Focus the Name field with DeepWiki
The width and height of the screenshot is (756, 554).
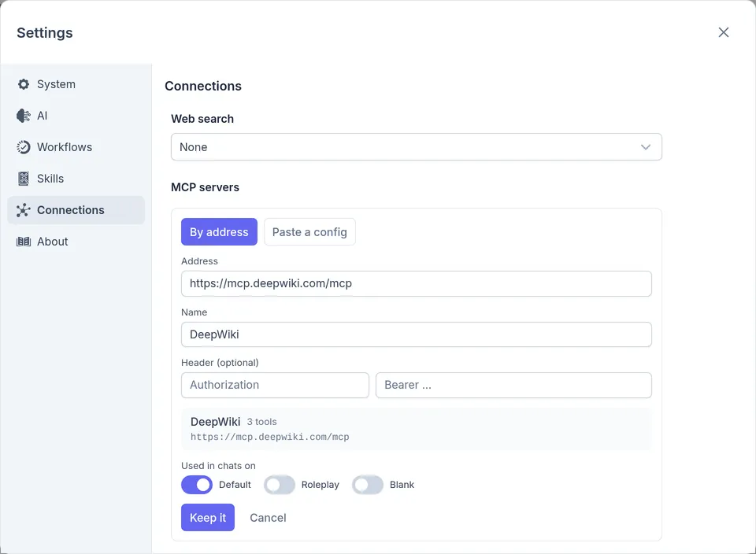pyautogui.click(x=416, y=334)
